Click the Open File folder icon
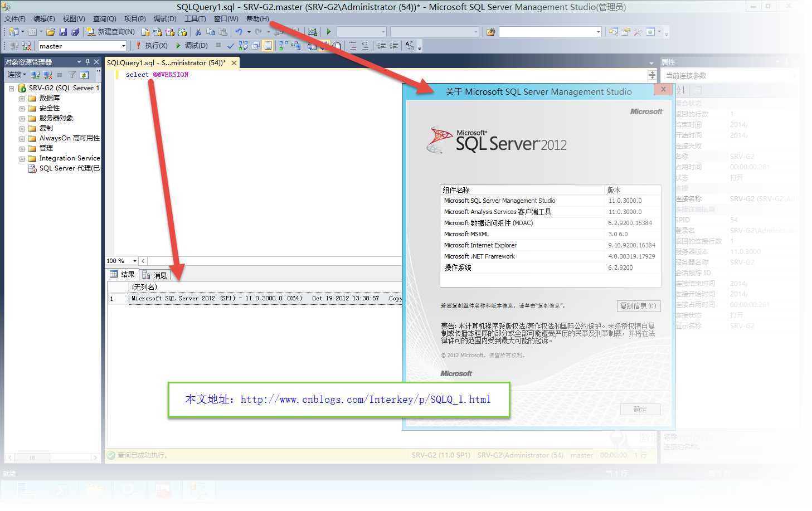 (51, 32)
